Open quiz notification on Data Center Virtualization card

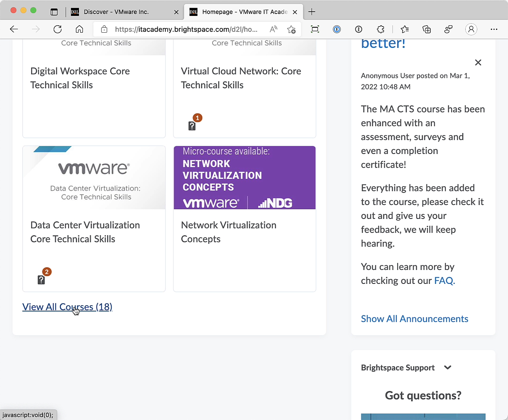pos(42,279)
